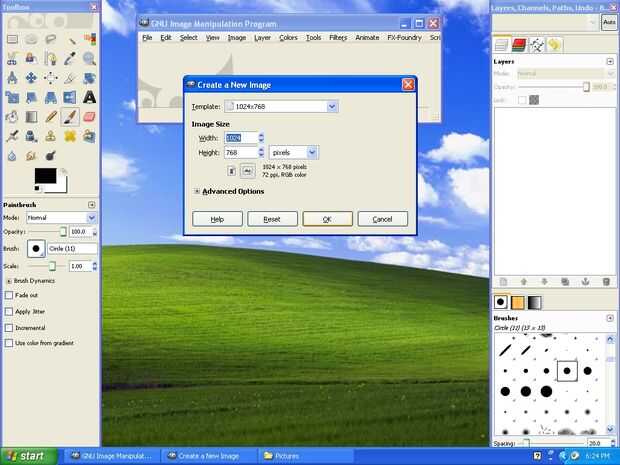Select the Pencil tool
620x465 pixels.
coord(51,117)
